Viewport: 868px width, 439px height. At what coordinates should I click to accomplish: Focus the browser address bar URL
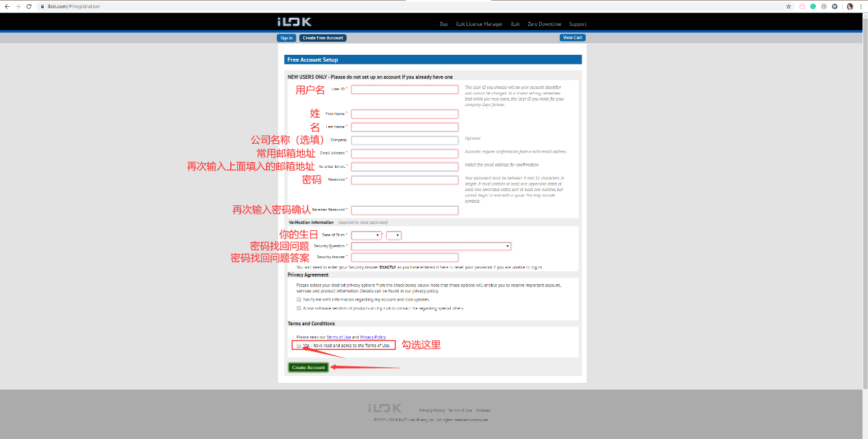[73, 6]
